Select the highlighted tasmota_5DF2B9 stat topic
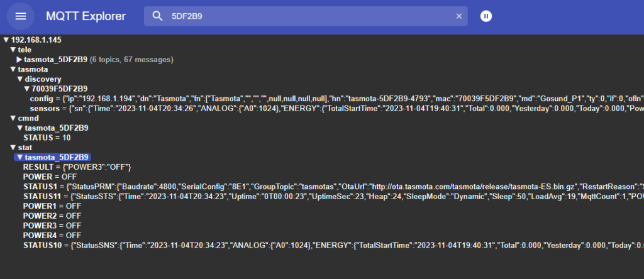This screenshot has height=279, width=644. (57, 157)
